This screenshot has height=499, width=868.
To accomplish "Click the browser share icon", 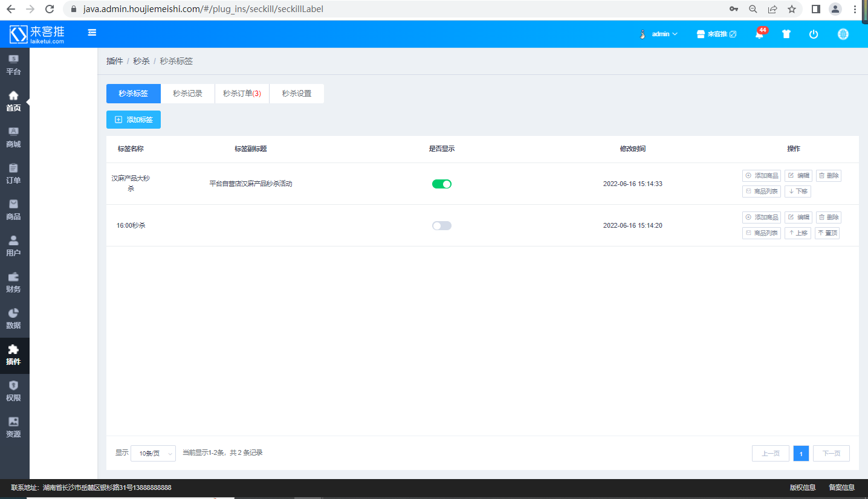I will [772, 9].
